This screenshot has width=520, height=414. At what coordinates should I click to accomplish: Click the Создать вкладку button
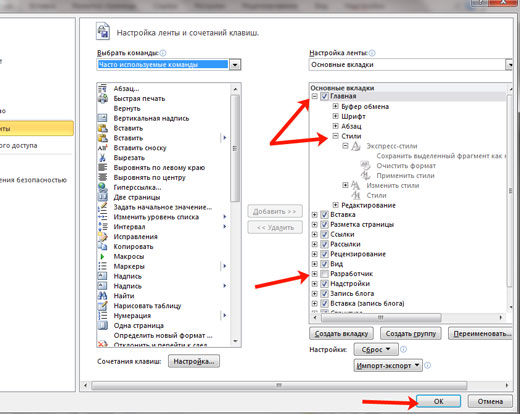coord(341,333)
